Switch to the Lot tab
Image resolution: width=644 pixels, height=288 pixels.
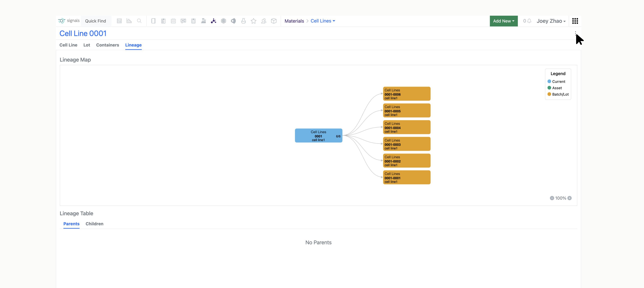87,45
